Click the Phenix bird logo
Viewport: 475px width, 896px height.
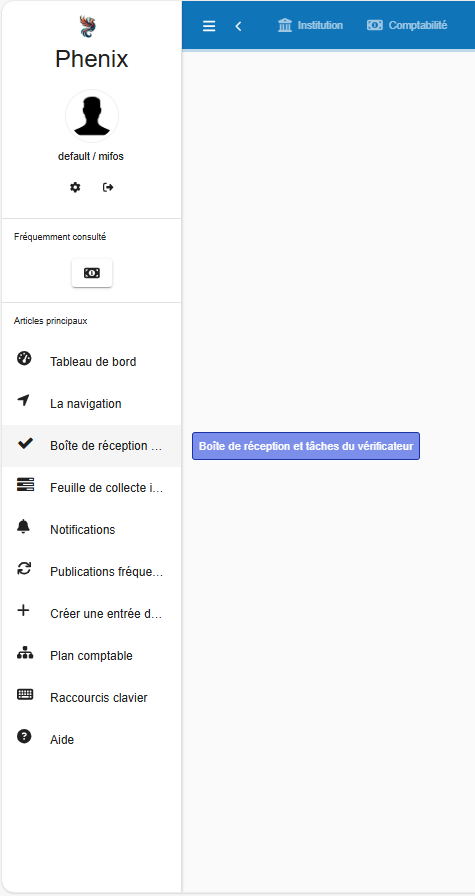coord(87,27)
